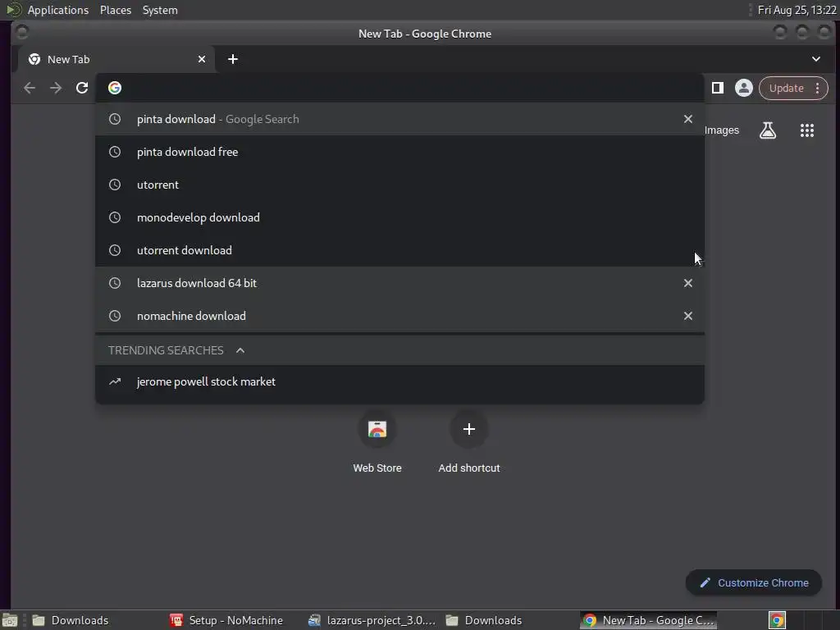
Task: Click the date and time clock
Action: pos(797,10)
